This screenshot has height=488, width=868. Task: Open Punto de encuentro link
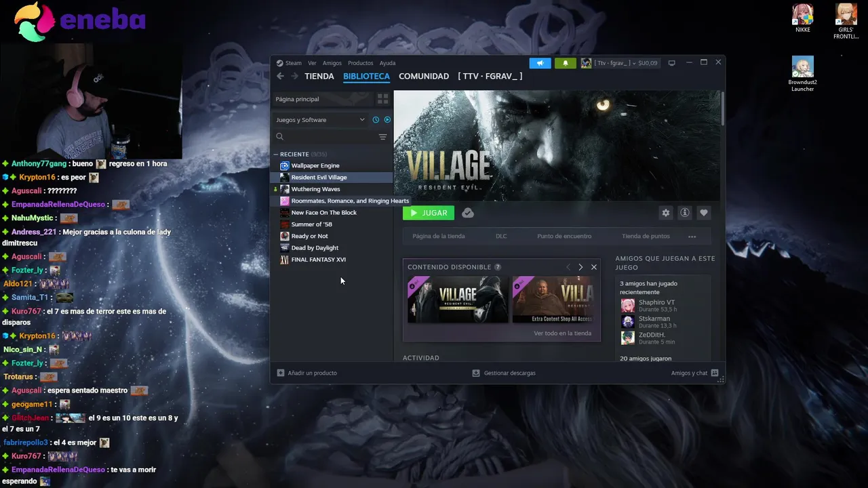pos(564,237)
